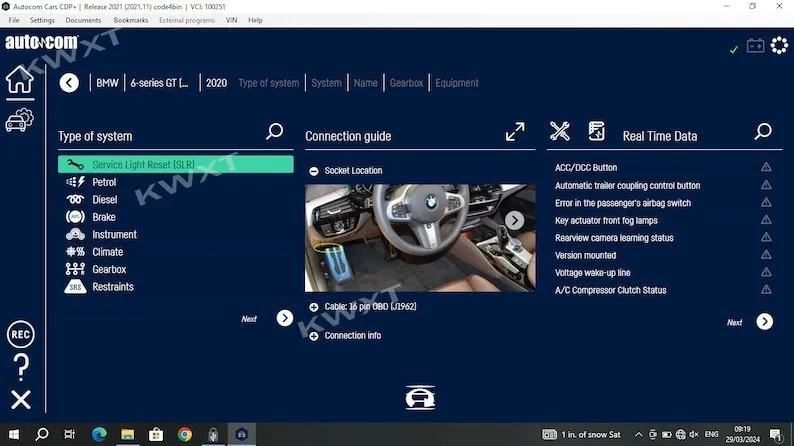Open the gear settings icon top right
Screen dimensions: 794x446
(x=779, y=46)
